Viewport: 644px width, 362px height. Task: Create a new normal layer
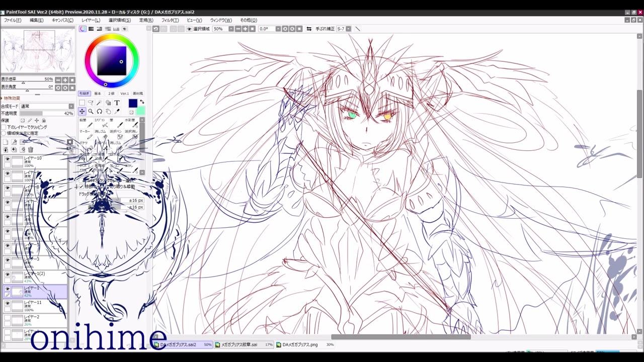coord(6,142)
